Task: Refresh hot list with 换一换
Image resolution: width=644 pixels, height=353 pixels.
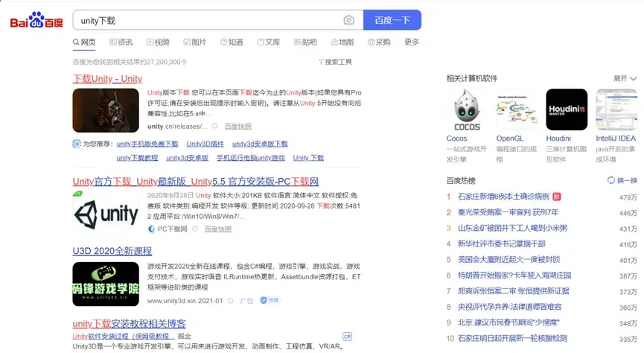Action: coord(622,180)
